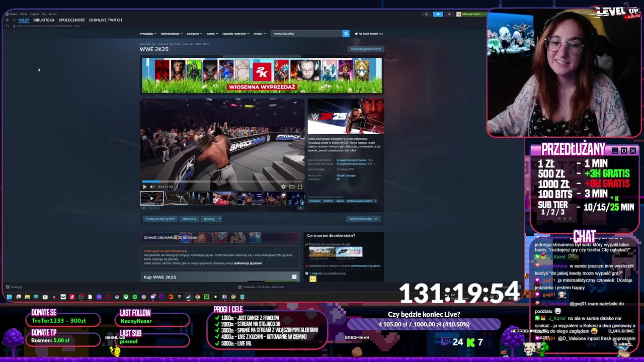Focus the Przeszukaj sklep search field
Screen dimensions: 644x362
click(306, 34)
